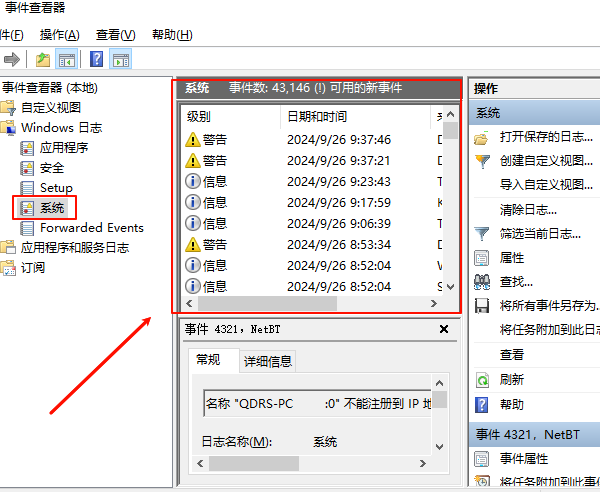Select info event at 9:06:39

(x=312, y=223)
